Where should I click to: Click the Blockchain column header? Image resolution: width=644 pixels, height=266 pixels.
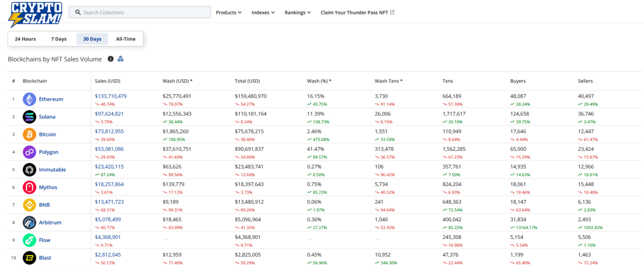pyautogui.click(x=35, y=81)
